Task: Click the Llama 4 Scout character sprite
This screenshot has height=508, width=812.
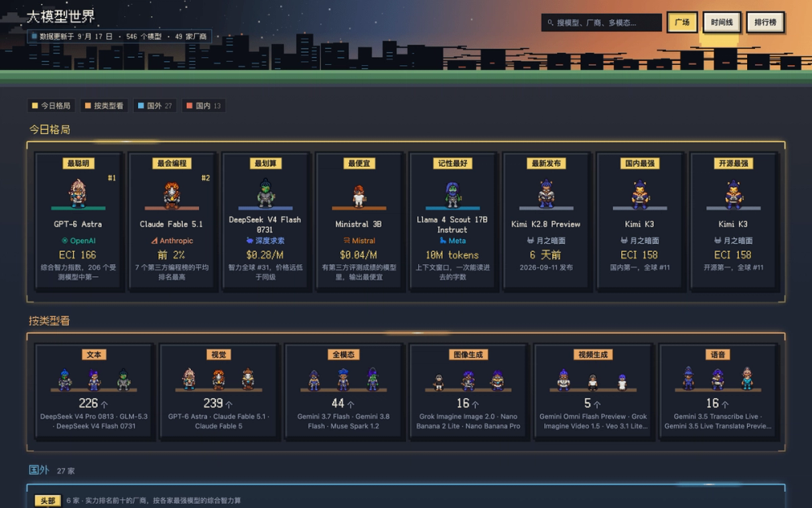Action: pos(452,194)
